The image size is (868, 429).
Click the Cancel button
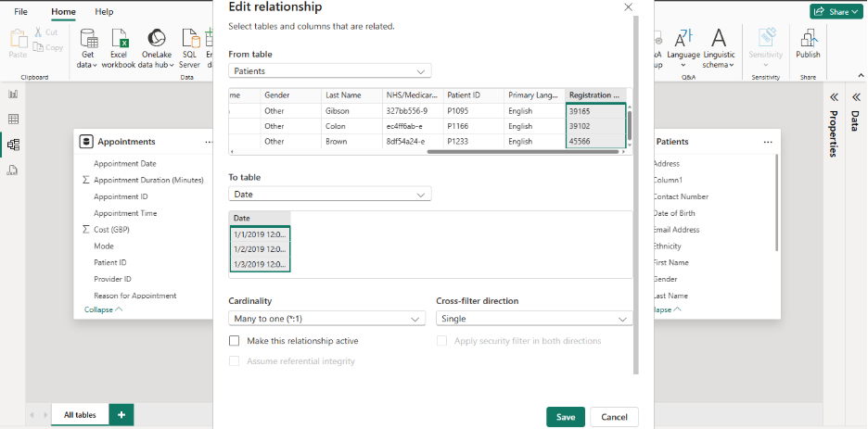(x=614, y=417)
